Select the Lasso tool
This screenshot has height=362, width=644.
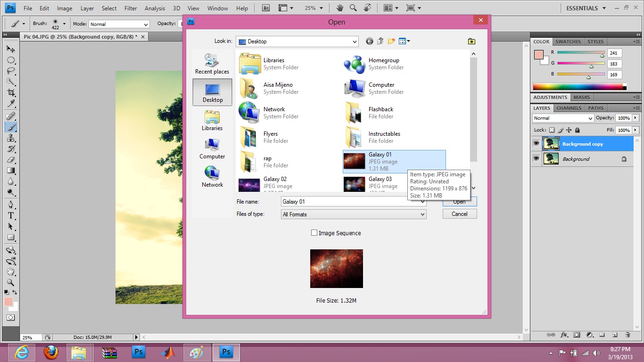click(x=11, y=71)
